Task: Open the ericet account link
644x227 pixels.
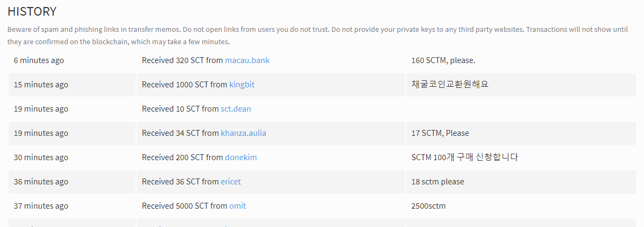Action: pos(231,182)
